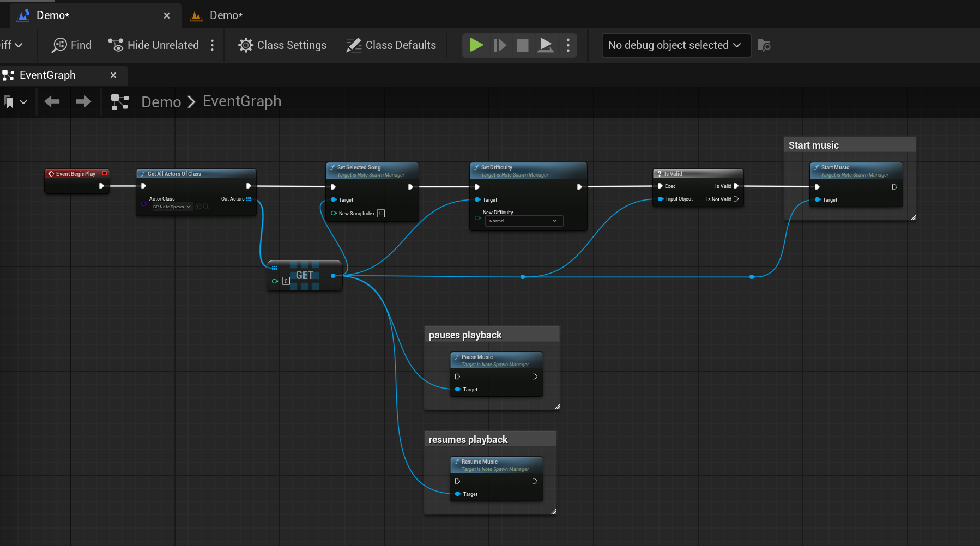This screenshot has width=980, height=546.
Task: Click Start Music exec output pin
Action: (894, 187)
